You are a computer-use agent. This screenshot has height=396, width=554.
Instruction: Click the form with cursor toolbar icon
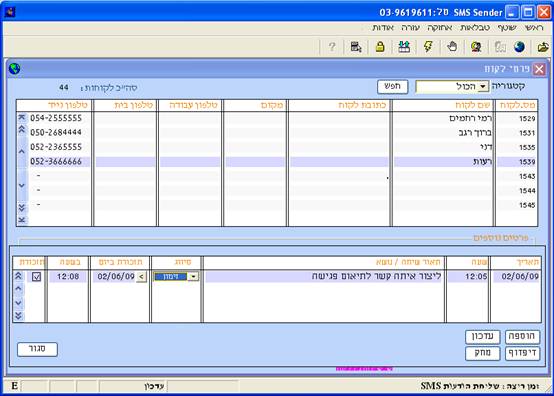[356, 47]
